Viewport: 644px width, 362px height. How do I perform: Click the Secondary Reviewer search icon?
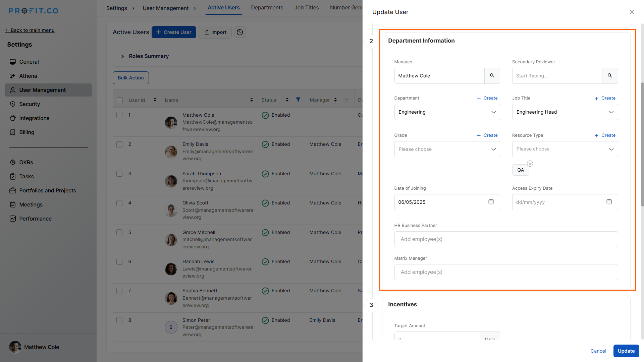610,76
